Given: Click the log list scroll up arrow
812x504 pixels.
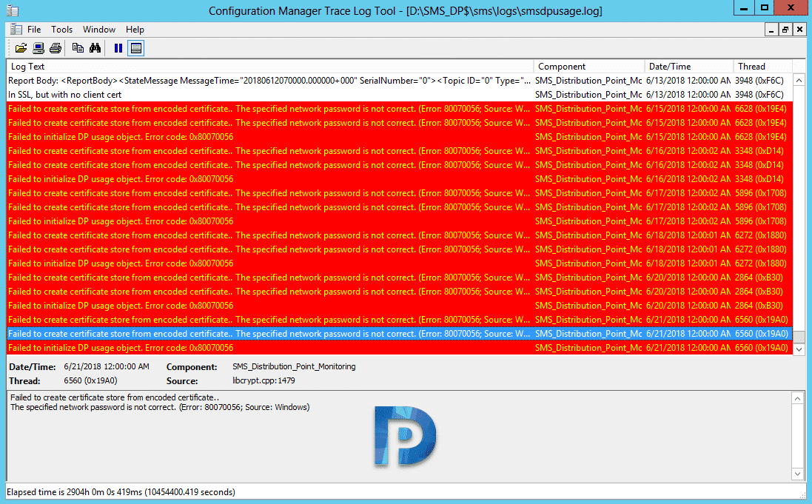Looking at the screenshot, I should click(799, 80).
